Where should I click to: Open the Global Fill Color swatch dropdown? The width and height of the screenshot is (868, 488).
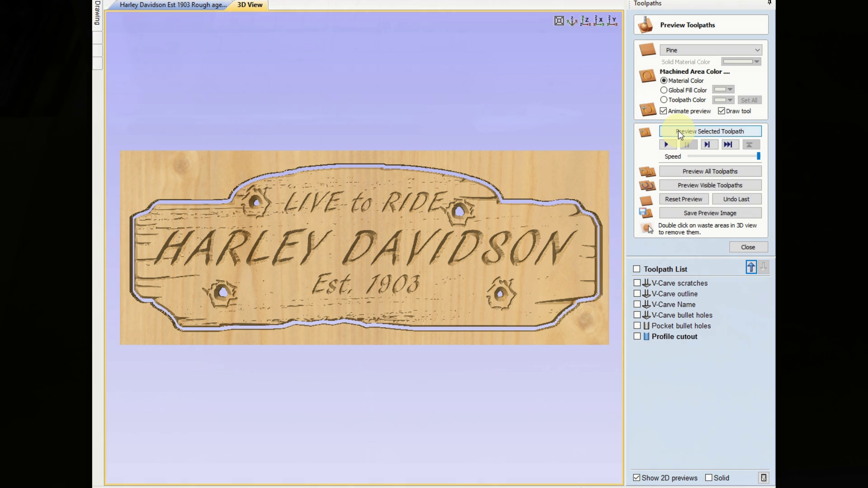click(x=723, y=89)
